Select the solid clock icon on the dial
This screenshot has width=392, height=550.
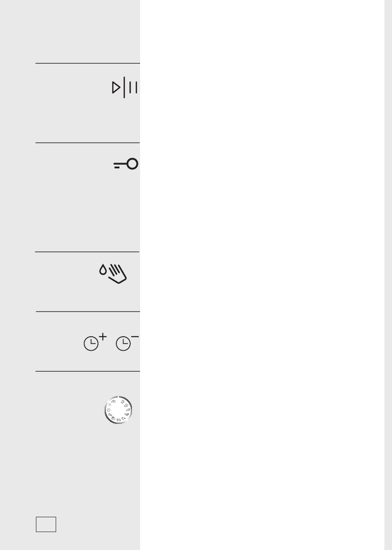[x=109, y=410]
